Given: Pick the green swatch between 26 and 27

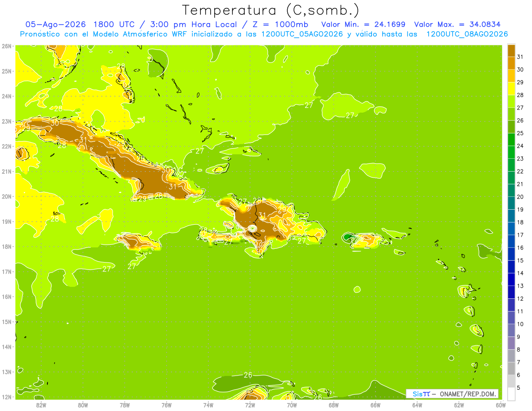Looking at the screenshot, I should tap(511, 114).
